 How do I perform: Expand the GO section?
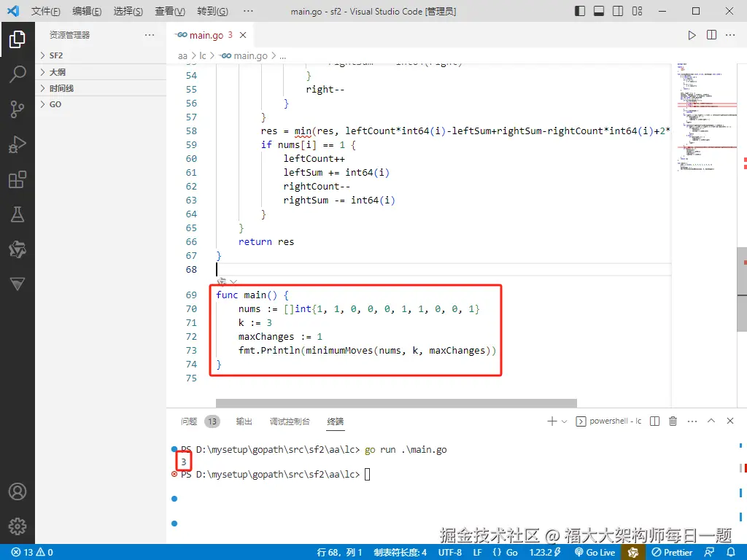pyautogui.click(x=101, y=104)
